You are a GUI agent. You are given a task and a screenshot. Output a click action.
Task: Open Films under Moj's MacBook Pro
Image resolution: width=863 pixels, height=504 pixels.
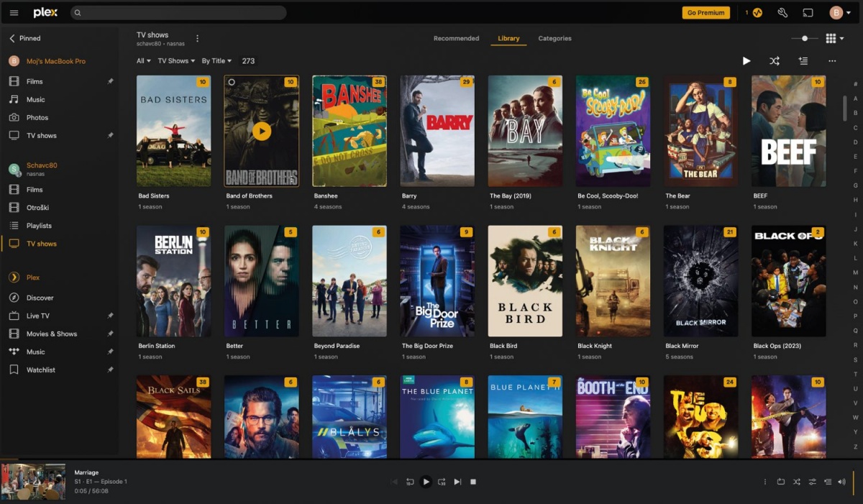pyautogui.click(x=35, y=81)
